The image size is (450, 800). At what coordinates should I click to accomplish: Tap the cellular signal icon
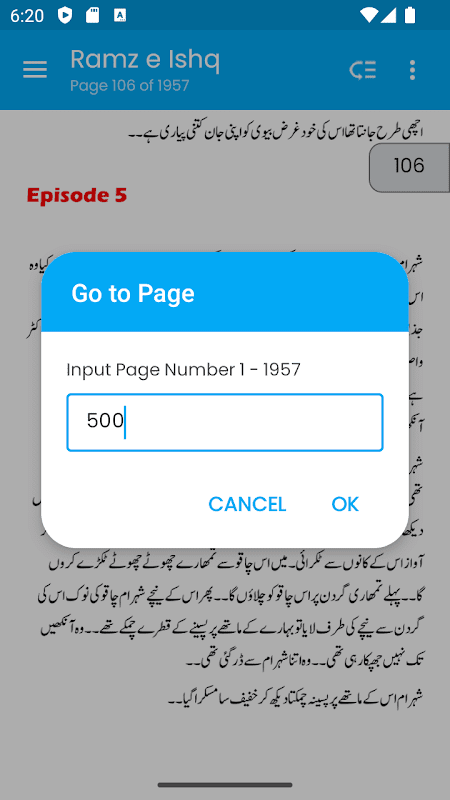point(388,15)
